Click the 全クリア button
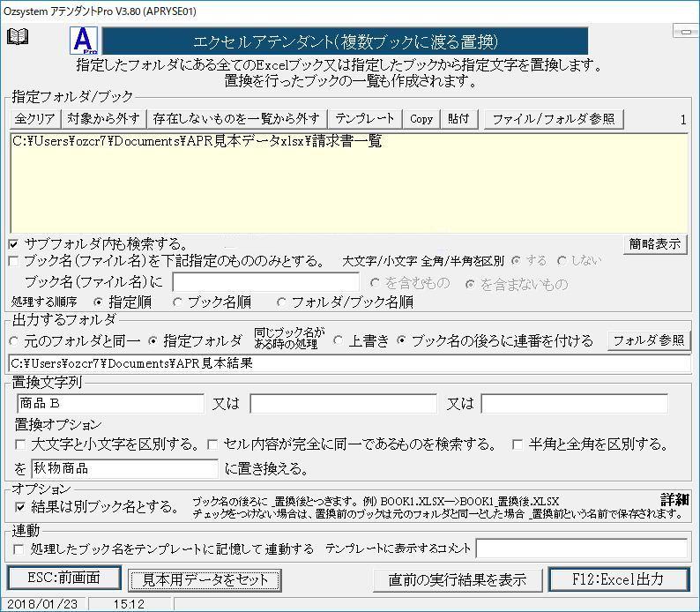Image resolution: width=700 pixels, height=612 pixels. pos(35,119)
